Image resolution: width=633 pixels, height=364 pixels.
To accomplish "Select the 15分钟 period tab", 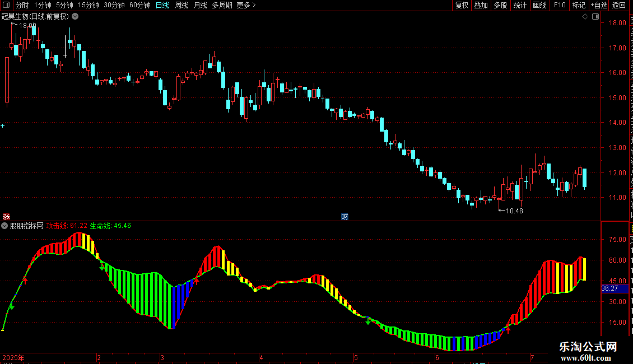I will click(89, 5).
